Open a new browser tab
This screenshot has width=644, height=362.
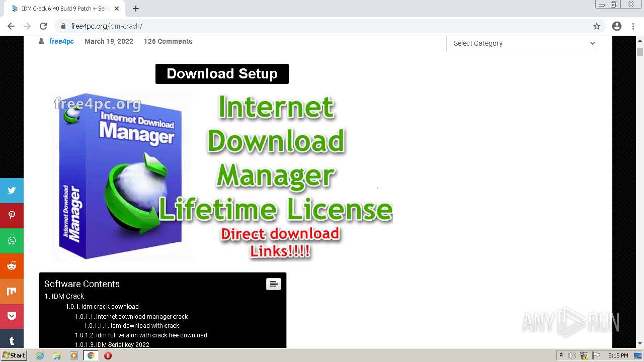136,9
